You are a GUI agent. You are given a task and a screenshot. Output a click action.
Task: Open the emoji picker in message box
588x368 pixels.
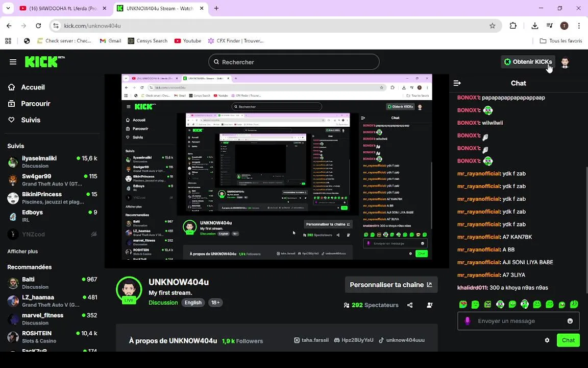tap(570, 321)
